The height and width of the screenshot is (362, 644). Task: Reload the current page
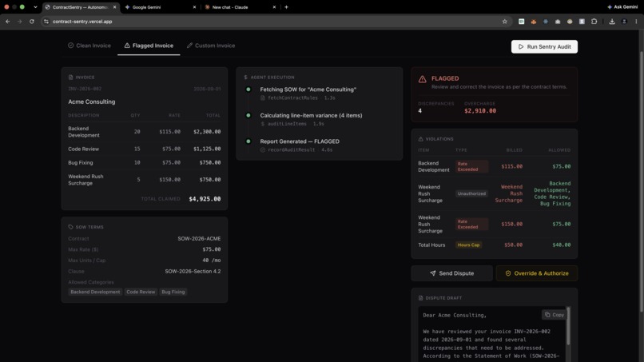[x=32, y=22]
